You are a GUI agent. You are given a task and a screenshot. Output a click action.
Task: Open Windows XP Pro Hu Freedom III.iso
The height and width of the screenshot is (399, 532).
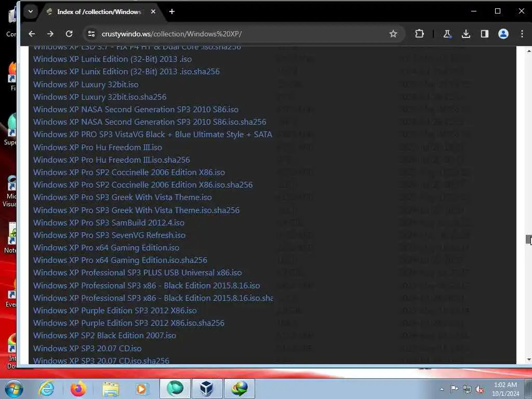coord(97,147)
